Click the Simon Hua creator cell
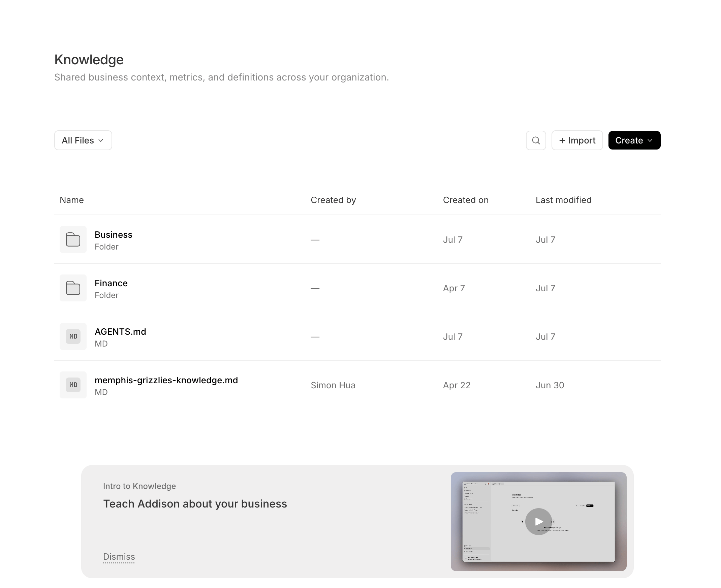This screenshot has width=721, height=588. 333,385
